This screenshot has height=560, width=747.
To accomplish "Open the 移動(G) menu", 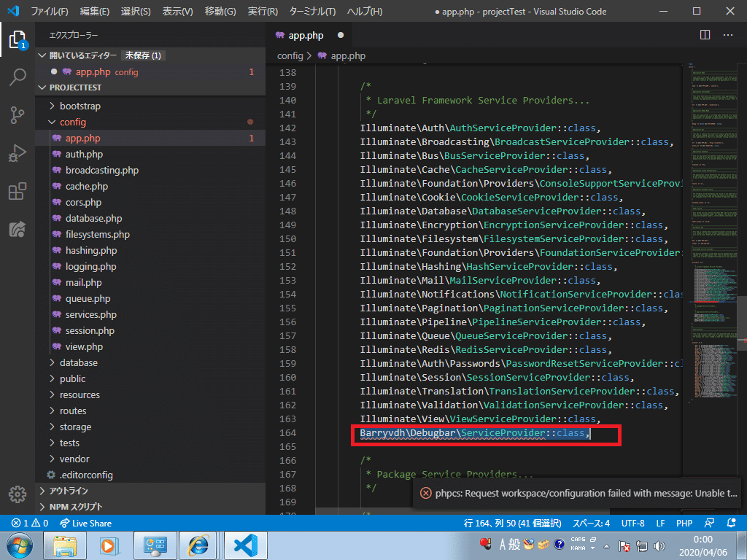I will [220, 11].
